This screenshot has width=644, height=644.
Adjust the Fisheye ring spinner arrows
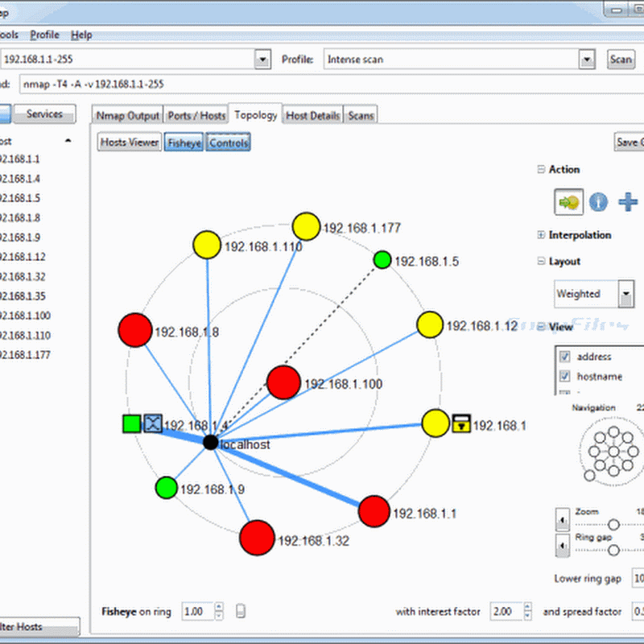coord(219,611)
